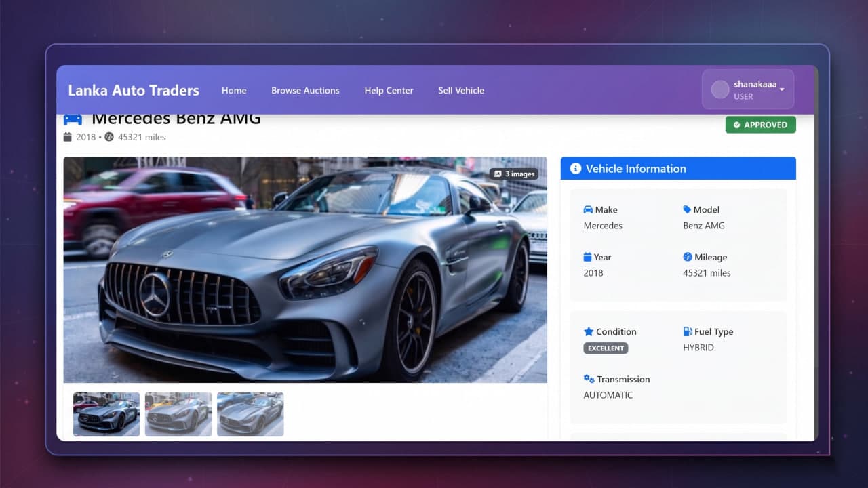Click the main Mercedes car photo
This screenshot has height=488, width=868.
pos(305,270)
